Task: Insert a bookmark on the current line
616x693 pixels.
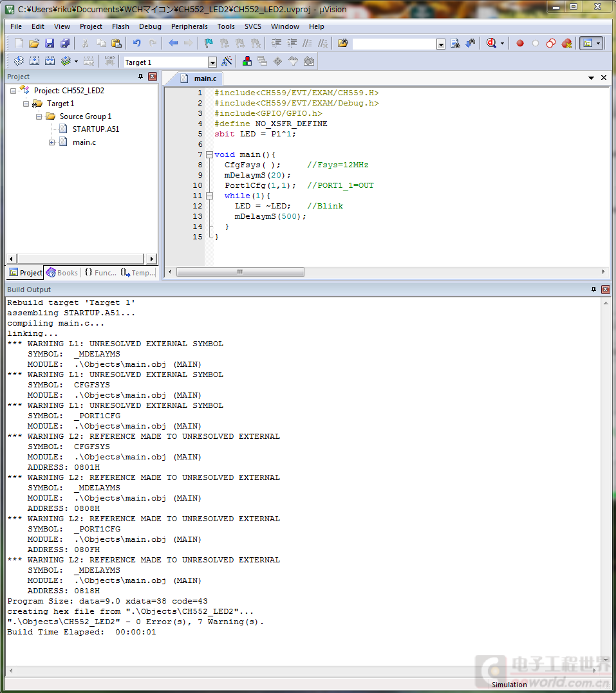Action: click(x=209, y=43)
